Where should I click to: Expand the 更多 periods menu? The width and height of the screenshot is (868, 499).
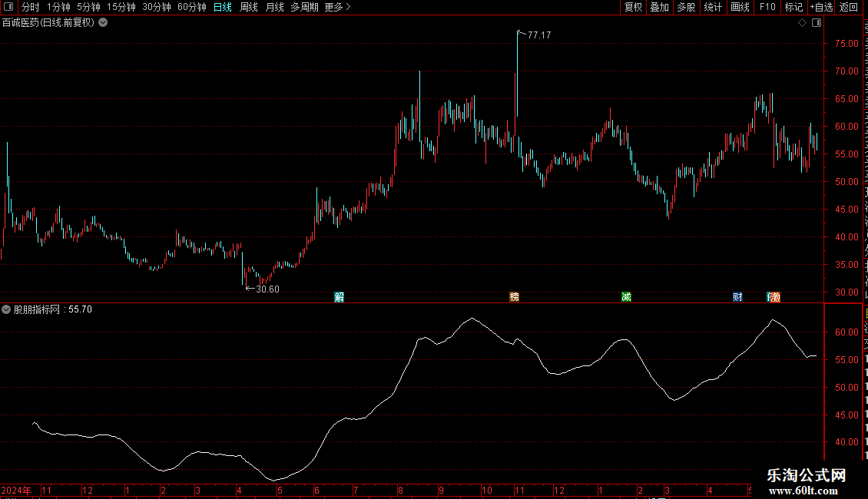point(337,7)
